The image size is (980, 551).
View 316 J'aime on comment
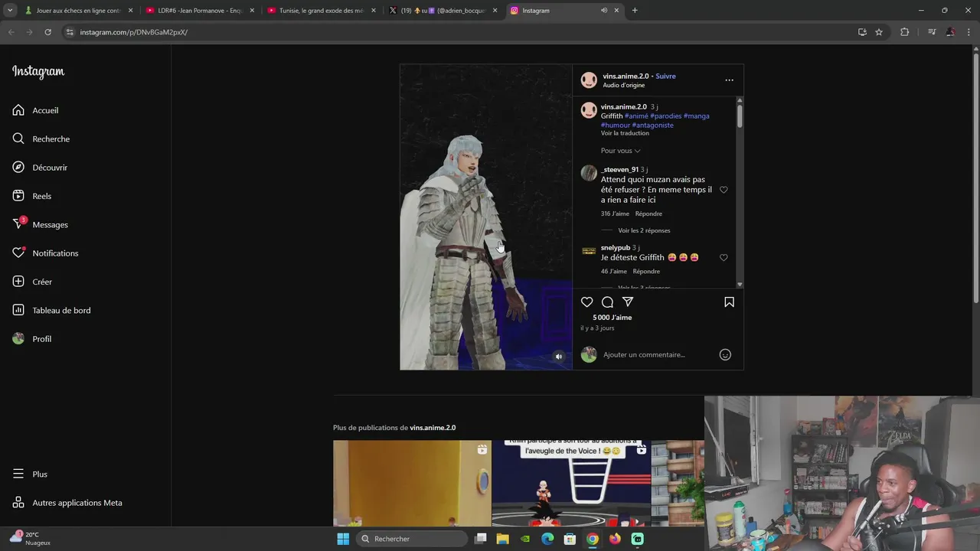[615, 214]
